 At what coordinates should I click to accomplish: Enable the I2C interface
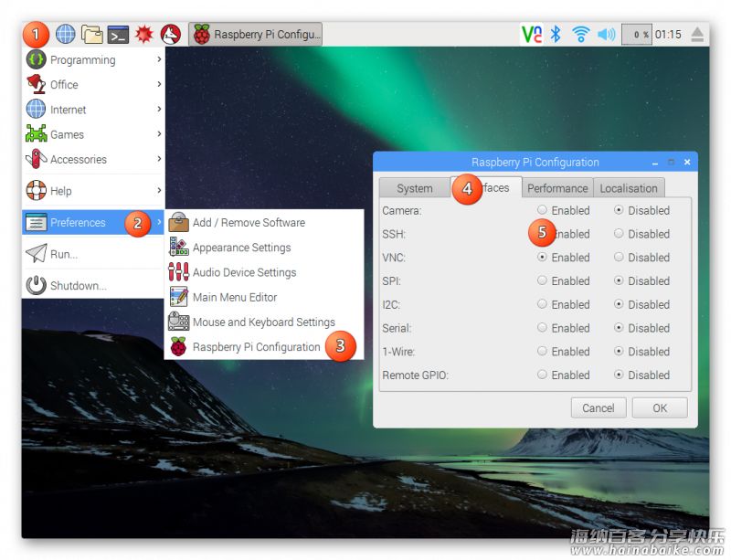(542, 304)
